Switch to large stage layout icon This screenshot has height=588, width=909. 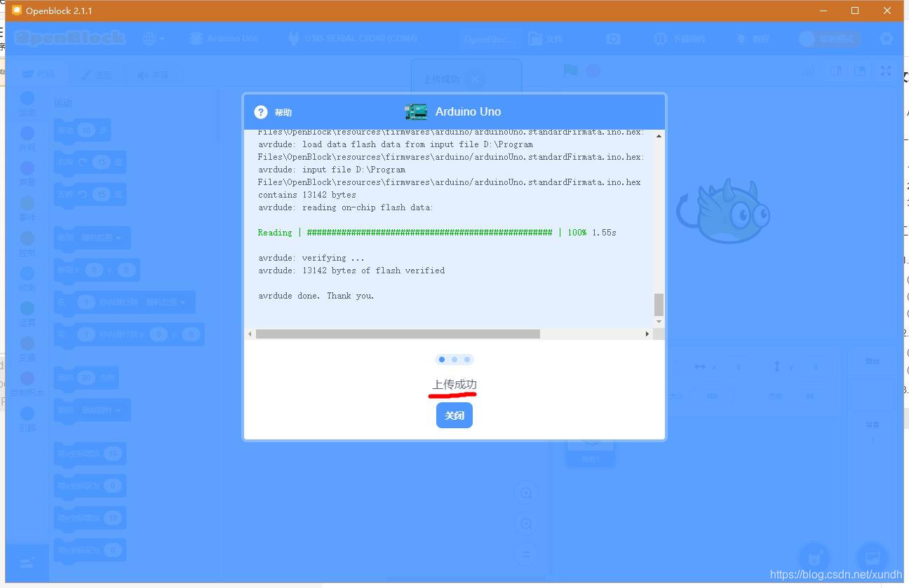(859, 71)
